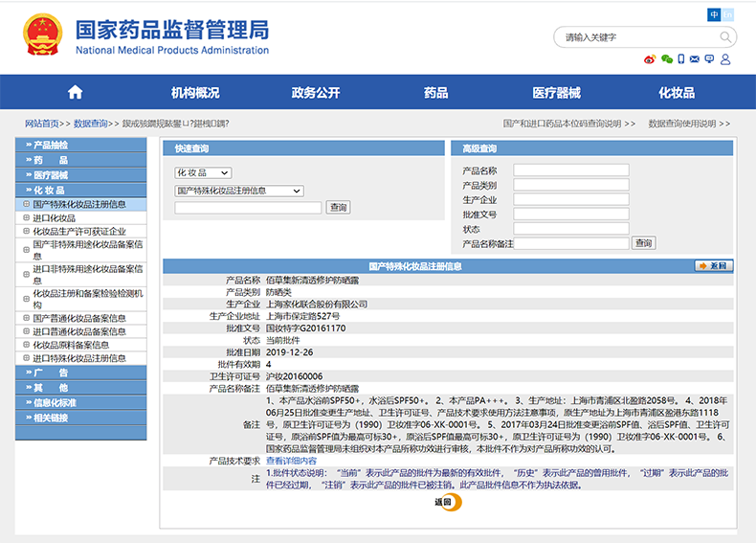Open the 化妆品 category dropdown
This screenshot has height=543, width=756.
(203, 172)
